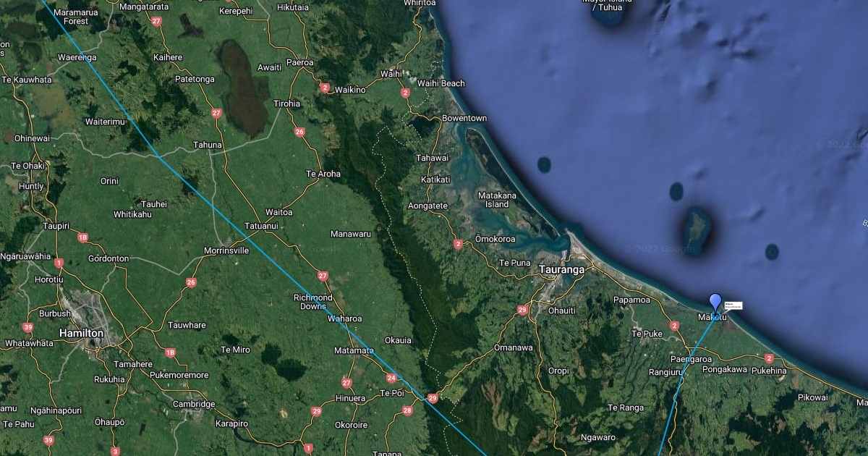The image size is (868, 456).
Task: Click the Tauranga city label
Action: click(x=561, y=270)
